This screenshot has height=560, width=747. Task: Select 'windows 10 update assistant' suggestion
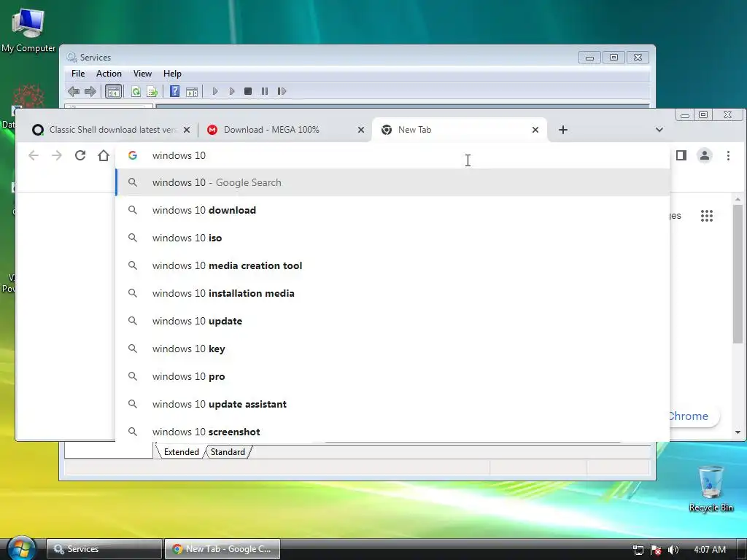coord(392,404)
